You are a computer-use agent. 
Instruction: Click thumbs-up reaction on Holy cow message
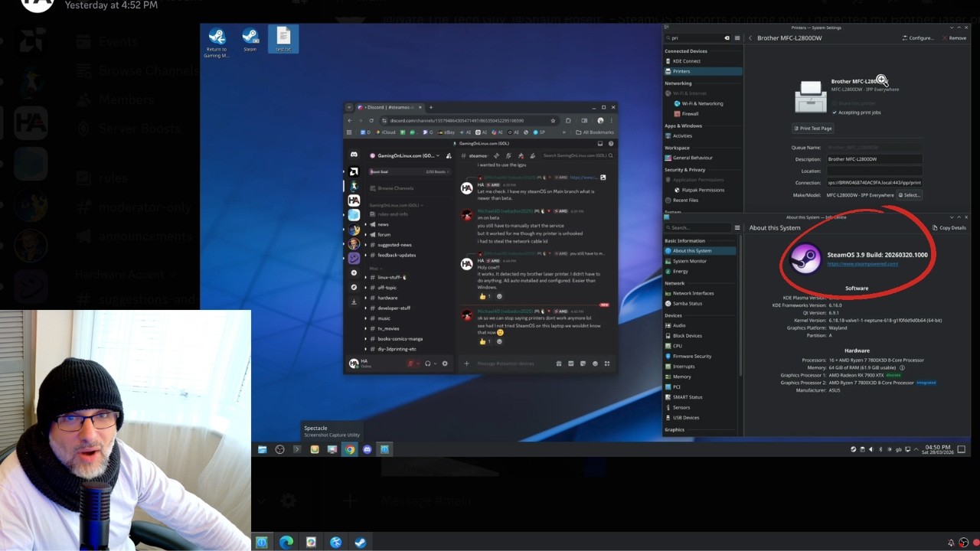click(x=485, y=296)
